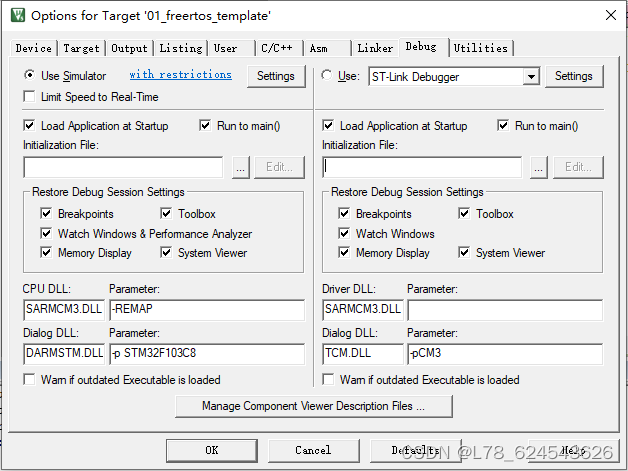Open the C/C++ tab
The width and height of the screenshot is (628, 471).
279,48
